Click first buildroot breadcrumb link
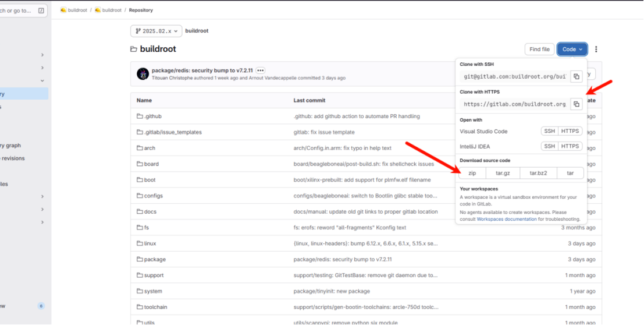Viewport: 644px width, 325px height. (77, 10)
